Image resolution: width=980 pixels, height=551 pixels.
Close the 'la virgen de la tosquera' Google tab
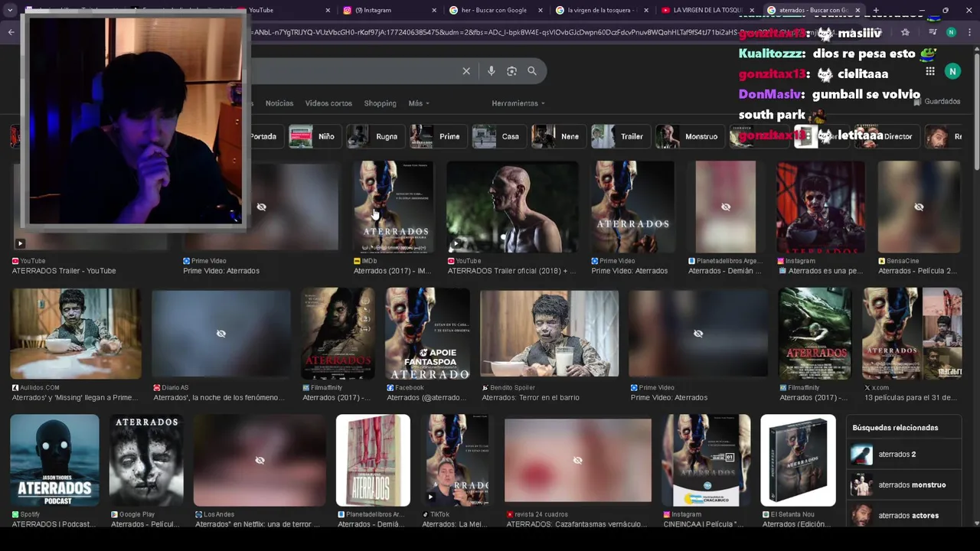coord(646,10)
